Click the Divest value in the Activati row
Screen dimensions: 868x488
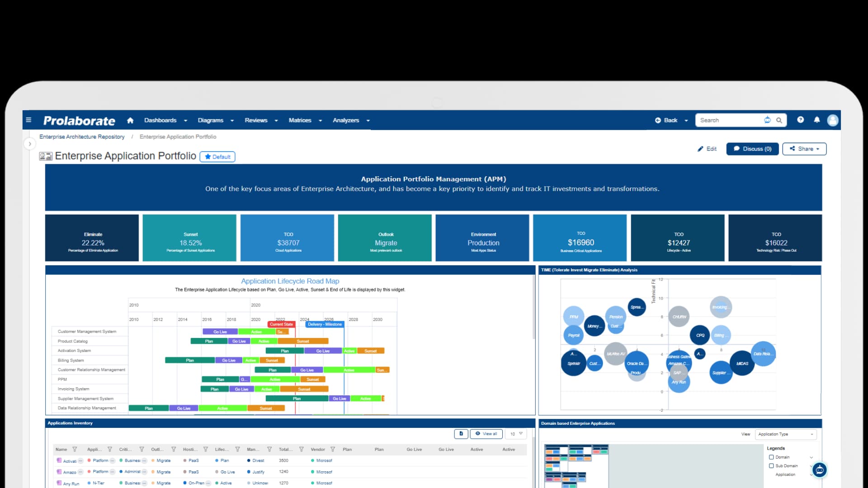click(258, 461)
